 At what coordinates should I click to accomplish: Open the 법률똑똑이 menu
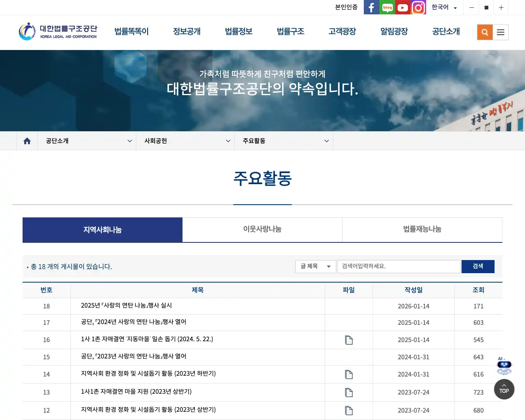[132, 32]
